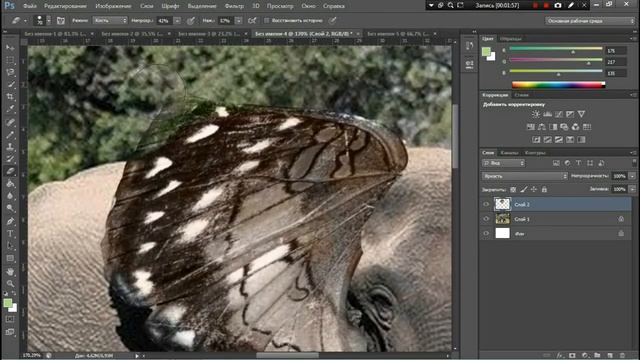Select the Hand tool
This screenshot has width=640, height=360.
click(10, 271)
